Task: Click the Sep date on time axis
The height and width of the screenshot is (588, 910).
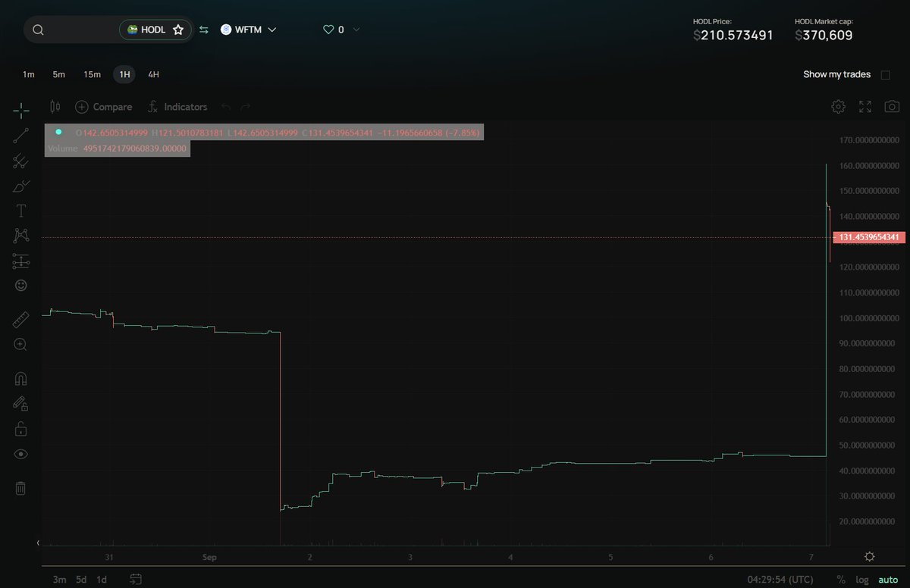Action: [210, 557]
